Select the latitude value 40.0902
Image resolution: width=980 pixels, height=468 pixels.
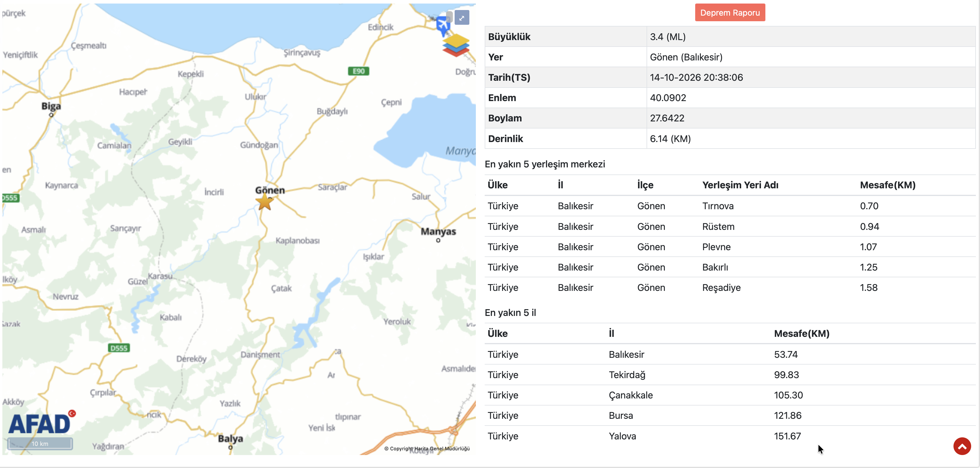[668, 98]
